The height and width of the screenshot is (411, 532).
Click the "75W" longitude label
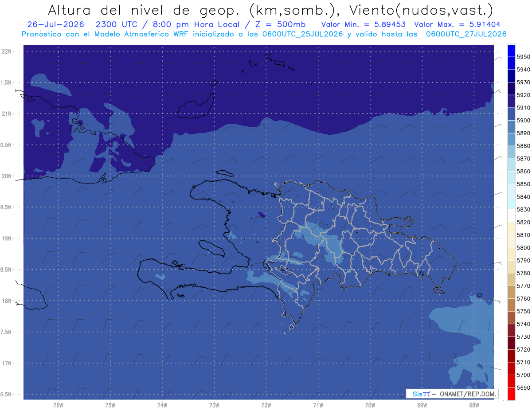[x=110, y=405]
